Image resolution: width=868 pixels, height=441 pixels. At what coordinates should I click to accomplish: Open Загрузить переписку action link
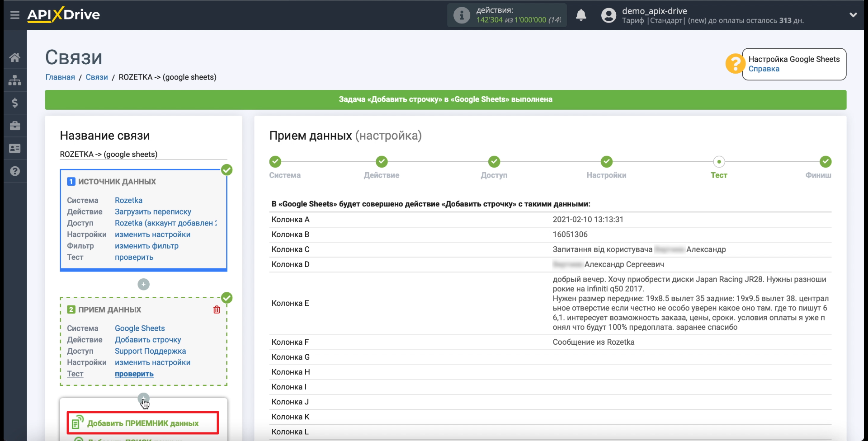click(x=153, y=211)
